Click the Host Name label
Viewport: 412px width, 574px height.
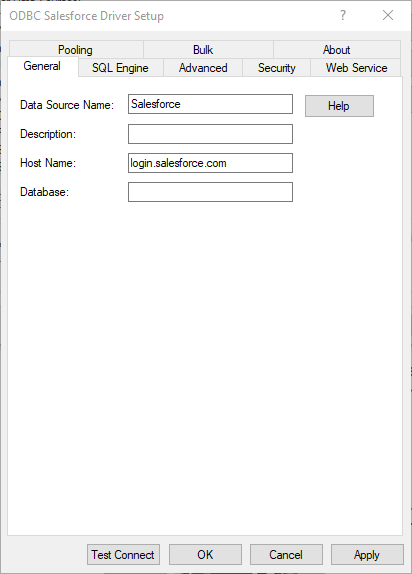(48, 163)
